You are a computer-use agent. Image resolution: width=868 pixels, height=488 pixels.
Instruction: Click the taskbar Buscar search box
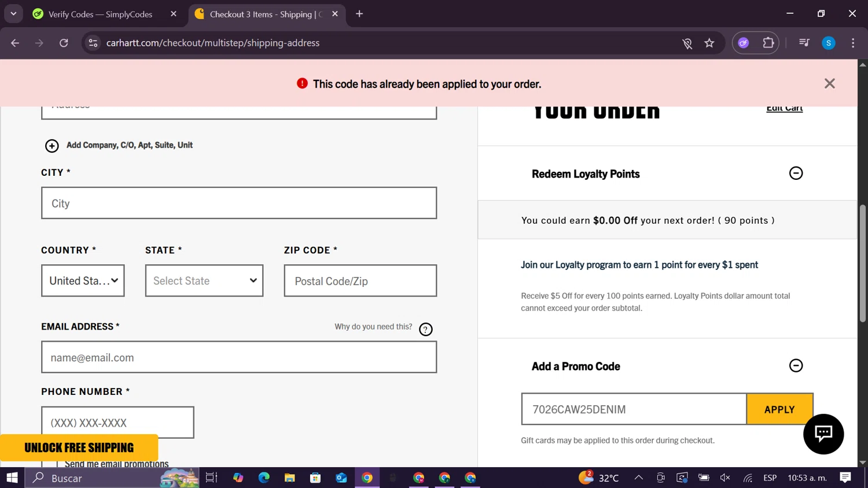(112, 478)
